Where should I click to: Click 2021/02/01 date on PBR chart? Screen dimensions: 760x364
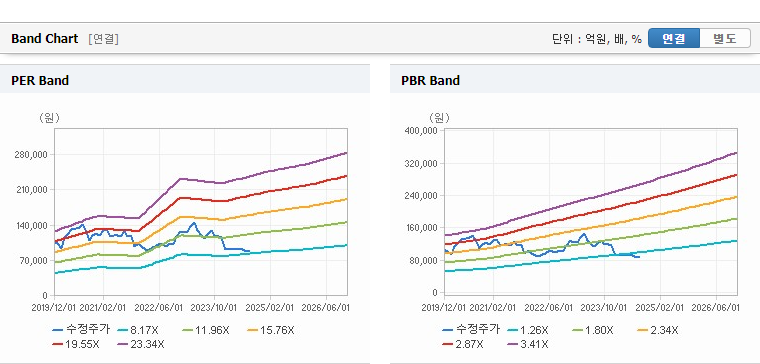point(493,308)
